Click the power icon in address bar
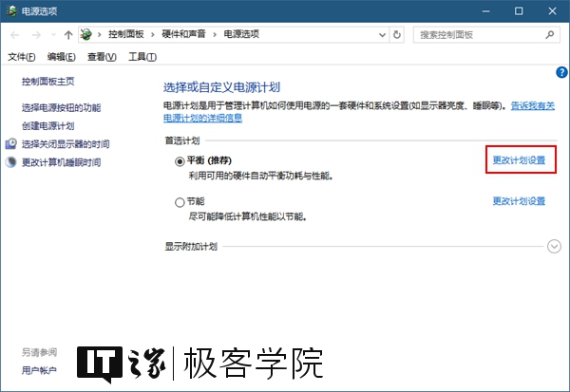 (89, 35)
